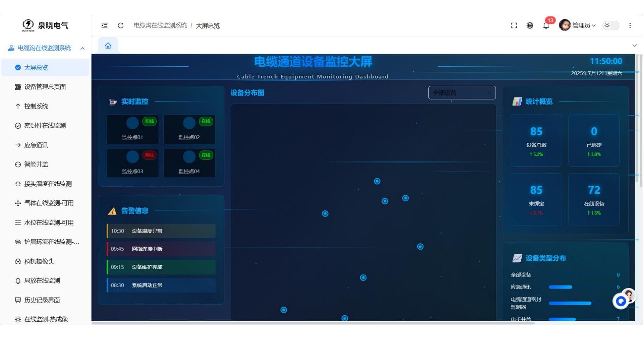644x362 pixels.
Task: Click the refresh page icon
Action: [120, 25]
